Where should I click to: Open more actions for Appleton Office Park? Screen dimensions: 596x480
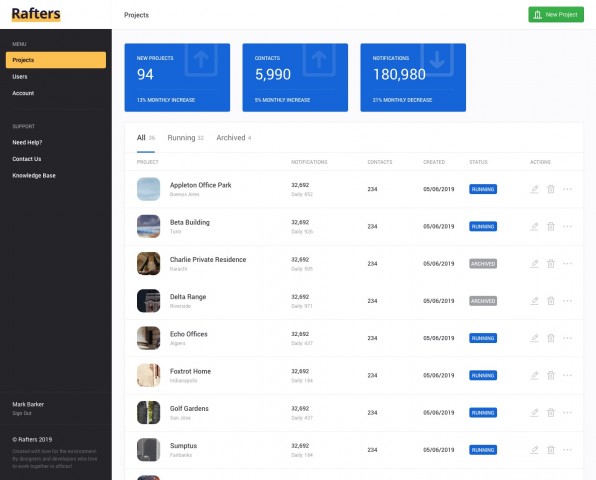tap(567, 189)
